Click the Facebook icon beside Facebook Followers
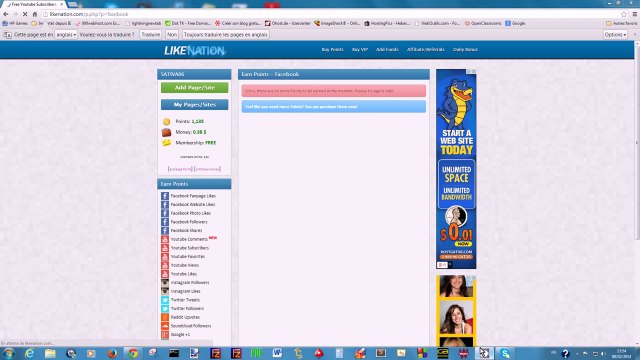Screen dimensions: 640x360 click(x=164, y=222)
